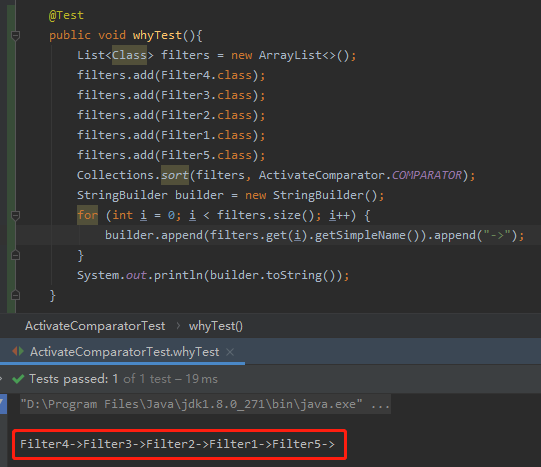Click the COMPARATOR constant
The image size is (541, 467).
click(427, 175)
